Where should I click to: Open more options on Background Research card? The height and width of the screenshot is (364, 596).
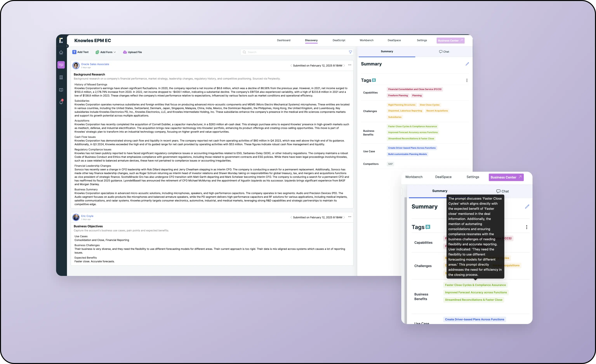click(349, 65)
